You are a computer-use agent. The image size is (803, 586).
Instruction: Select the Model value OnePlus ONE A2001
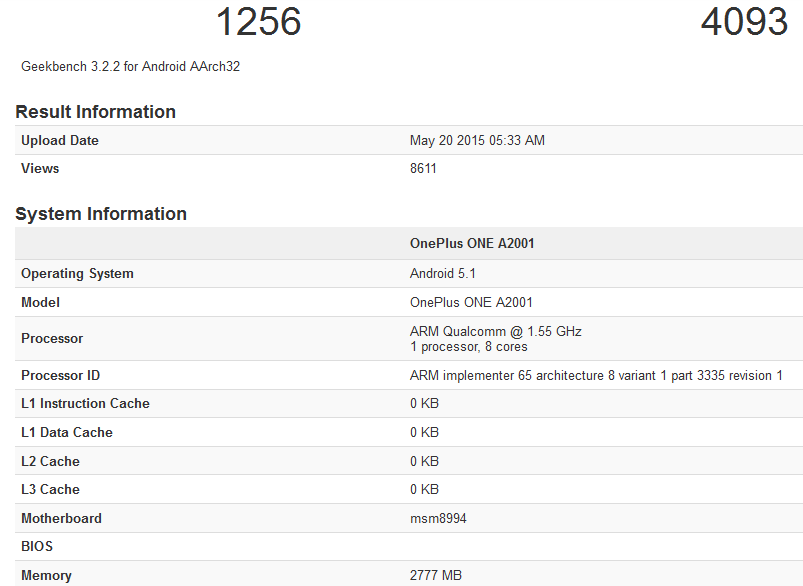pos(471,302)
